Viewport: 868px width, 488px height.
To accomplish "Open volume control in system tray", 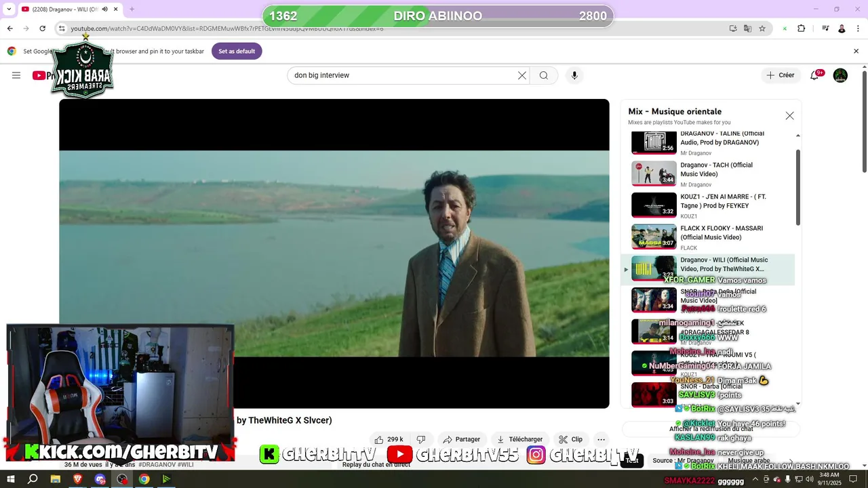I will (810, 479).
